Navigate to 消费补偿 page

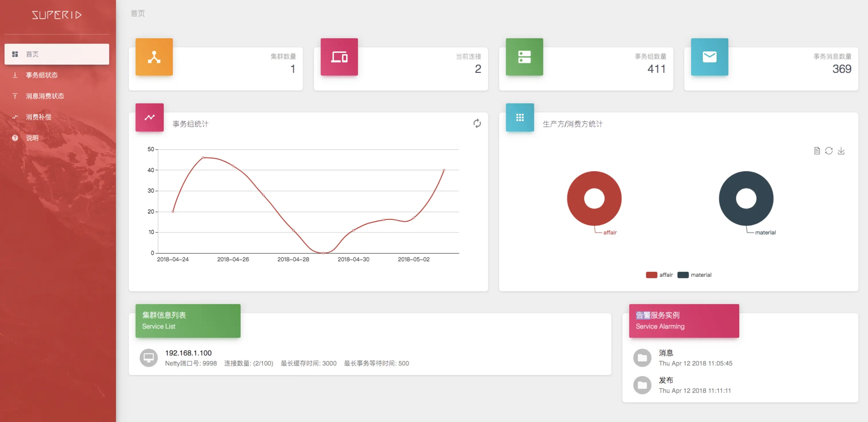point(38,117)
